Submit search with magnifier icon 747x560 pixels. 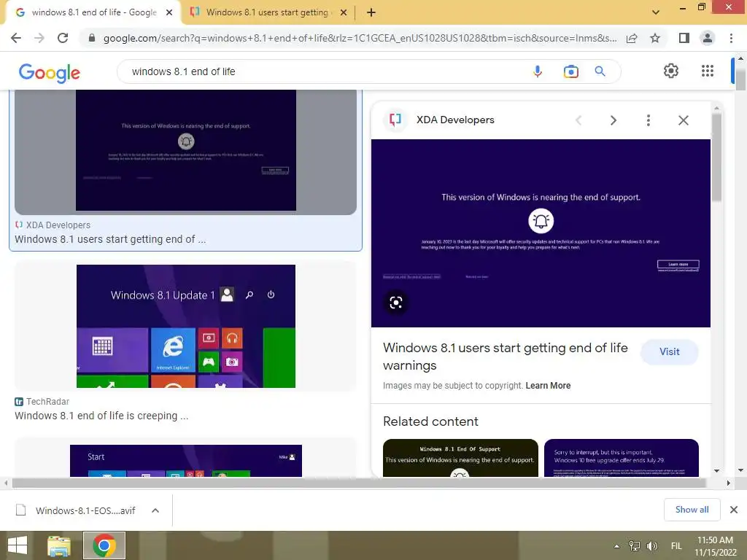600,71
